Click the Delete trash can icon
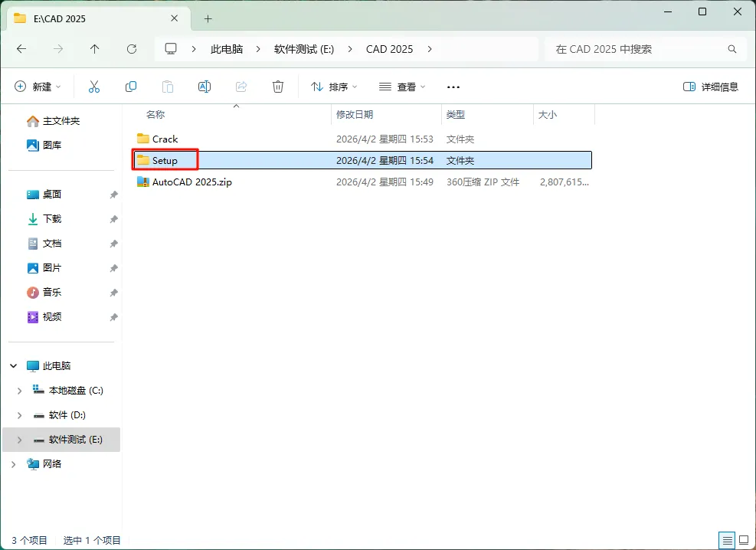Viewport: 756px width, 550px height. (x=278, y=87)
